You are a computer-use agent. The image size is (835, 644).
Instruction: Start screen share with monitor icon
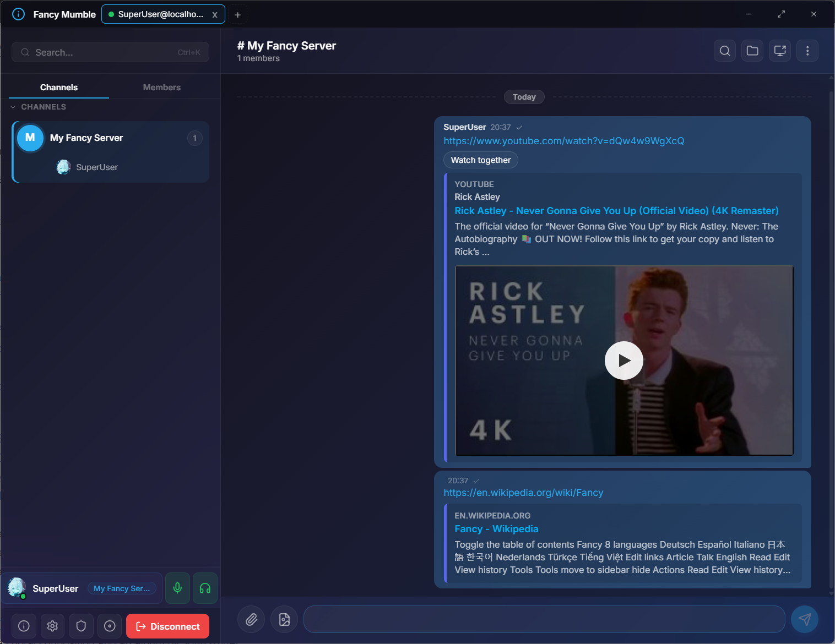tap(780, 51)
